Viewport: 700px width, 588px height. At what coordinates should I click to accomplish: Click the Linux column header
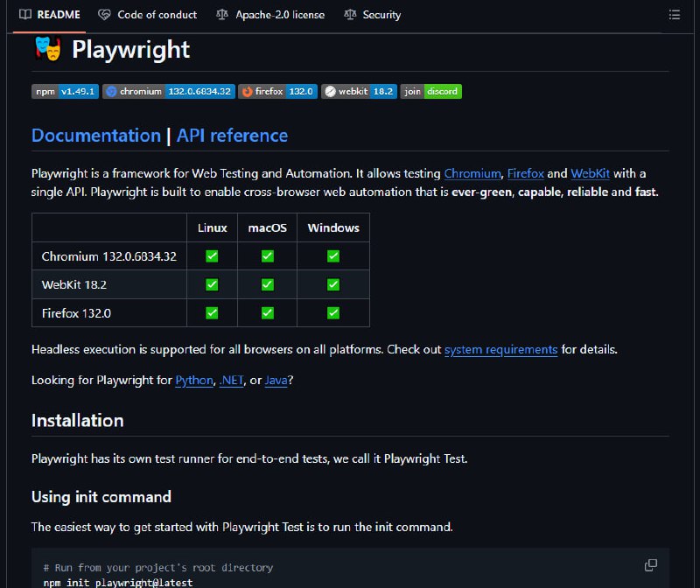(212, 227)
